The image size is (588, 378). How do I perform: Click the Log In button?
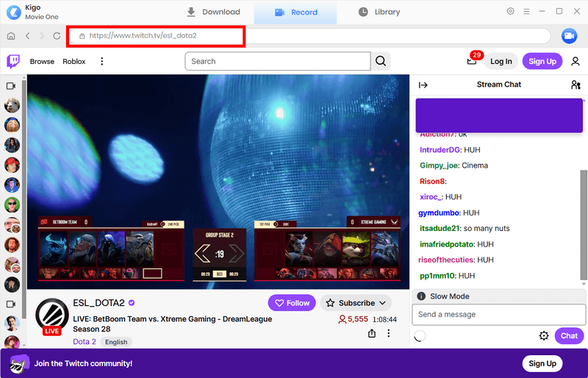tap(501, 61)
